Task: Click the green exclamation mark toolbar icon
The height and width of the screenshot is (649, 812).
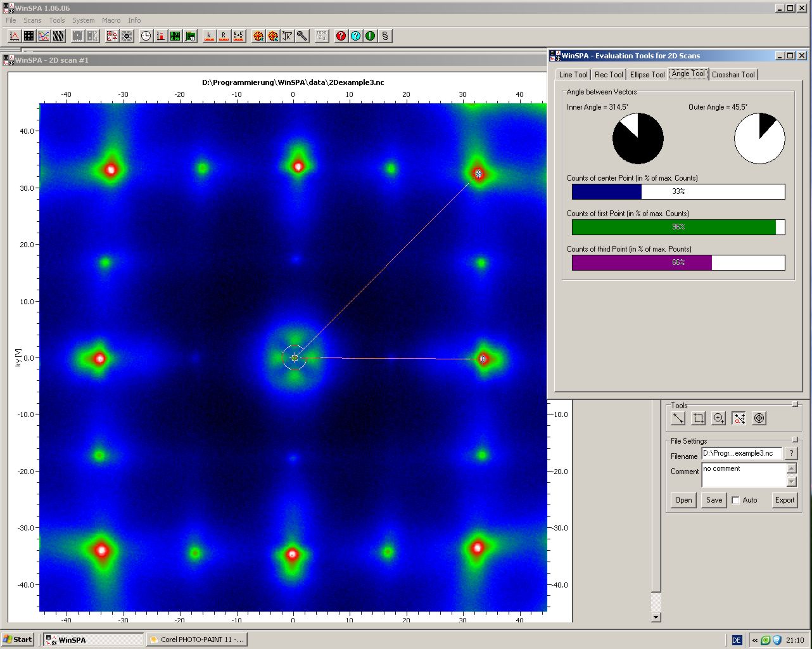Action: tap(371, 36)
